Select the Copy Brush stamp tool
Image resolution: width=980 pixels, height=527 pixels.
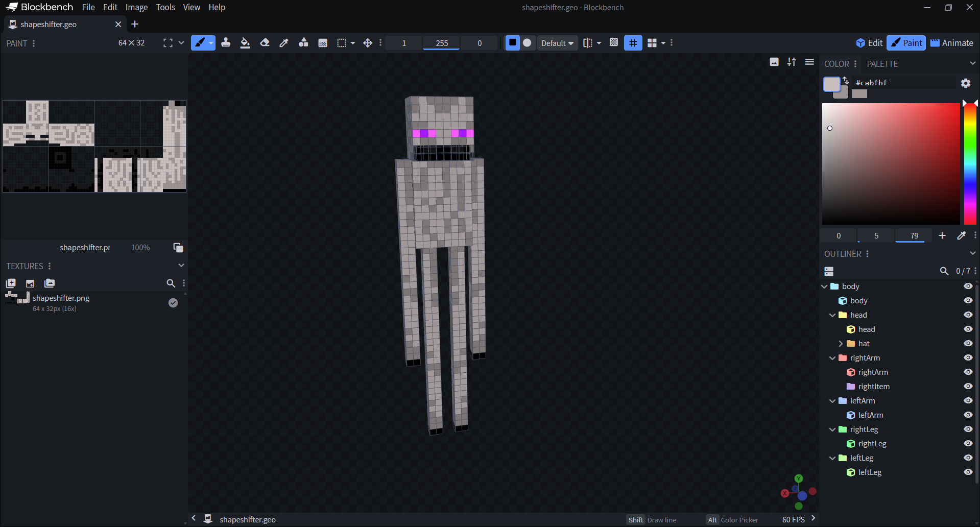tap(226, 43)
